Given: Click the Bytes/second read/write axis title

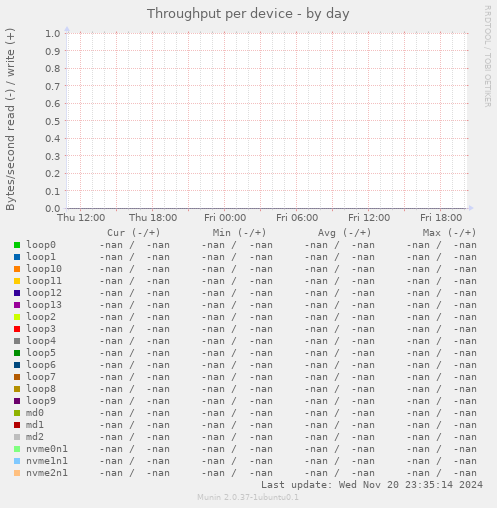Looking at the screenshot, I should coord(10,120).
